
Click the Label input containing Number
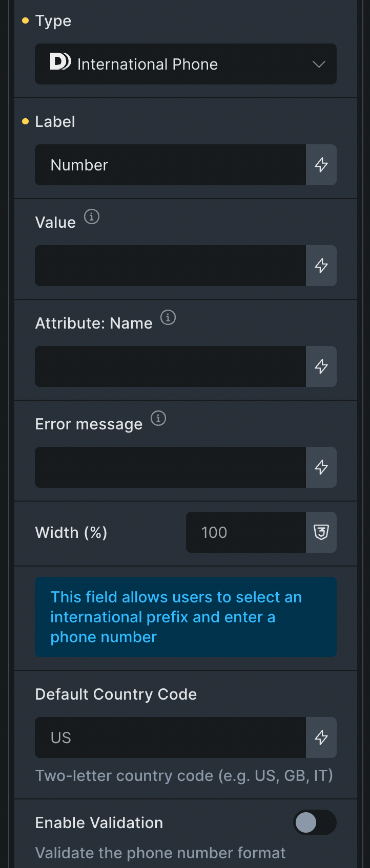170,165
